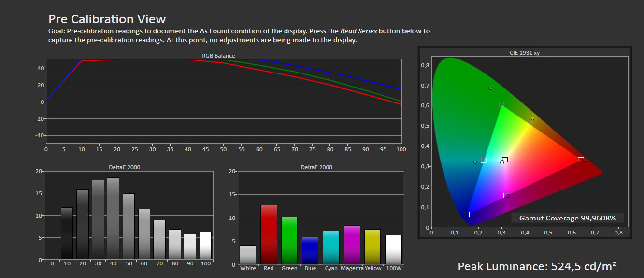Viewport: 644px width, 278px height.
Task: Click the Blue bar in color DeltaE chart
Action: click(310, 250)
